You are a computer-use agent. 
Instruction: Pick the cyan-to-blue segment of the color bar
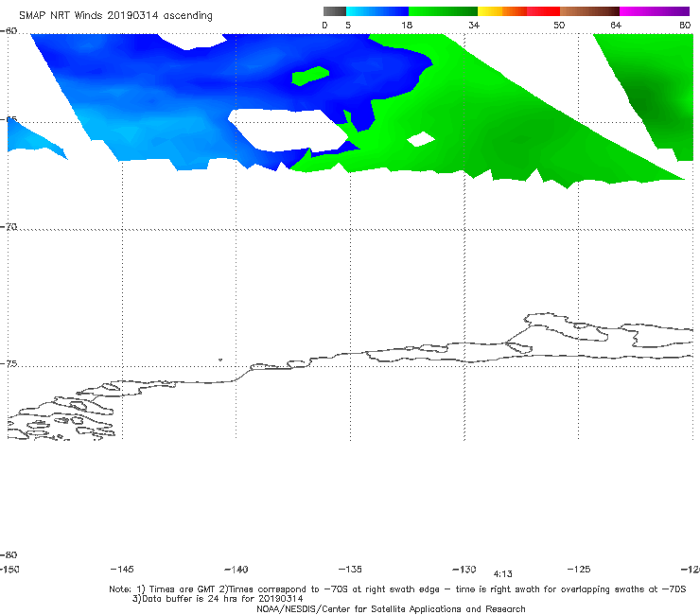pyautogui.click(x=377, y=11)
